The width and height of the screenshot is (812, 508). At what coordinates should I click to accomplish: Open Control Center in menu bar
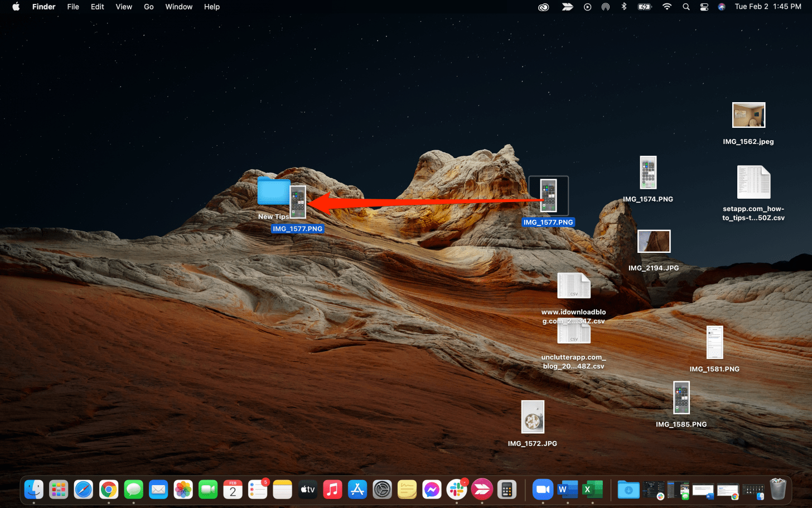pyautogui.click(x=704, y=7)
